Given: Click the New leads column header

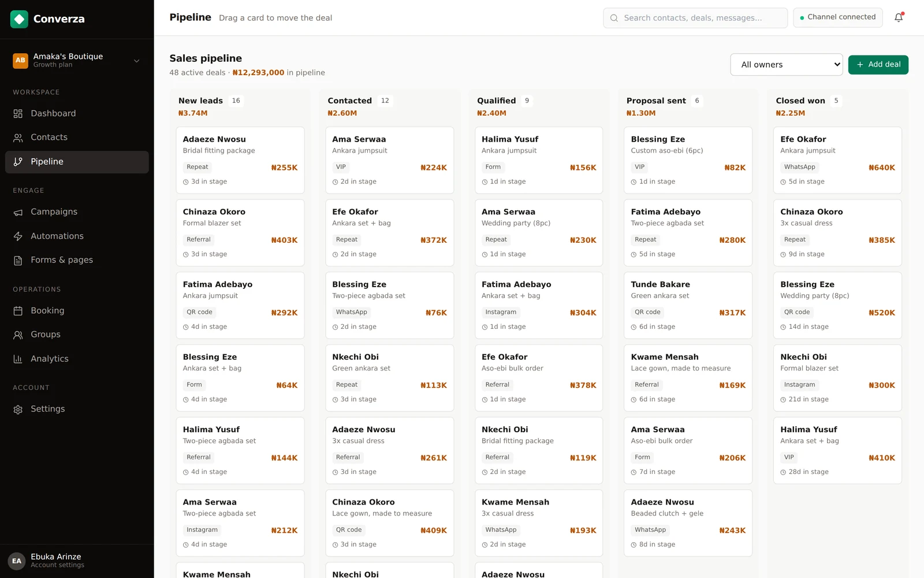Looking at the screenshot, I should coord(200,101).
